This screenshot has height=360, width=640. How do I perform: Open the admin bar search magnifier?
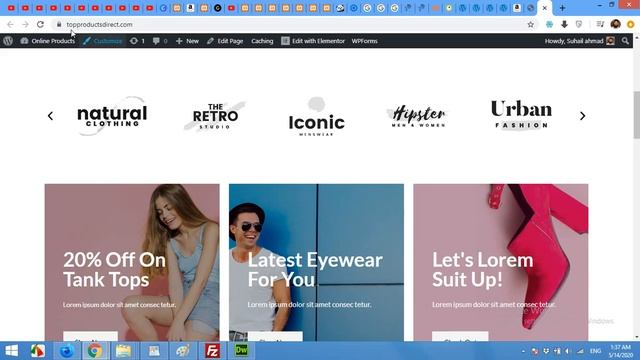coord(625,41)
